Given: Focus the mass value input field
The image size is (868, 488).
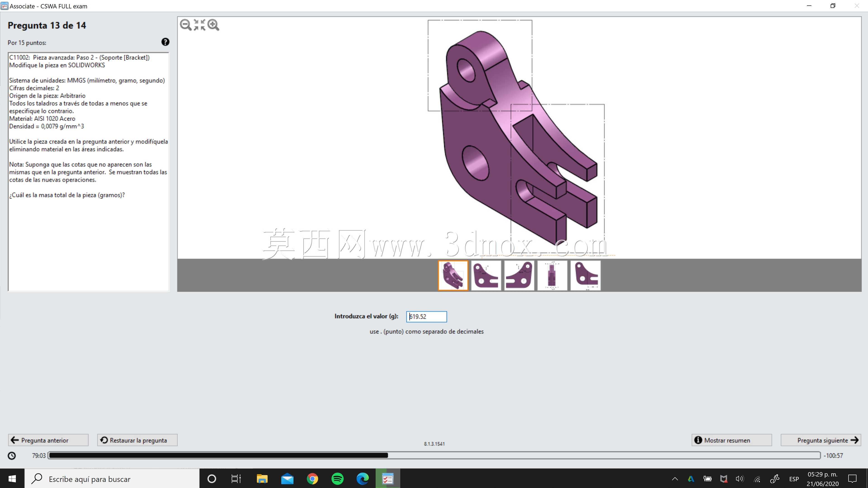Looking at the screenshot, I should pos(426,316).
